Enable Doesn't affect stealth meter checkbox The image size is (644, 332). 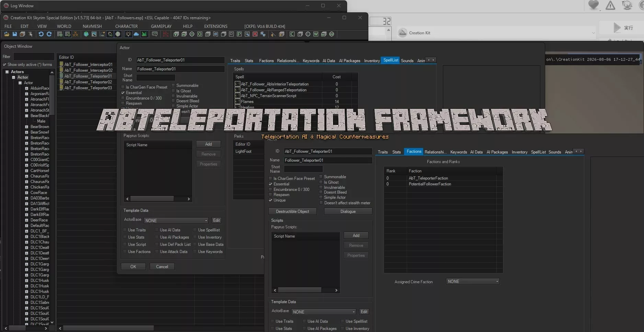tap(321, 203)
